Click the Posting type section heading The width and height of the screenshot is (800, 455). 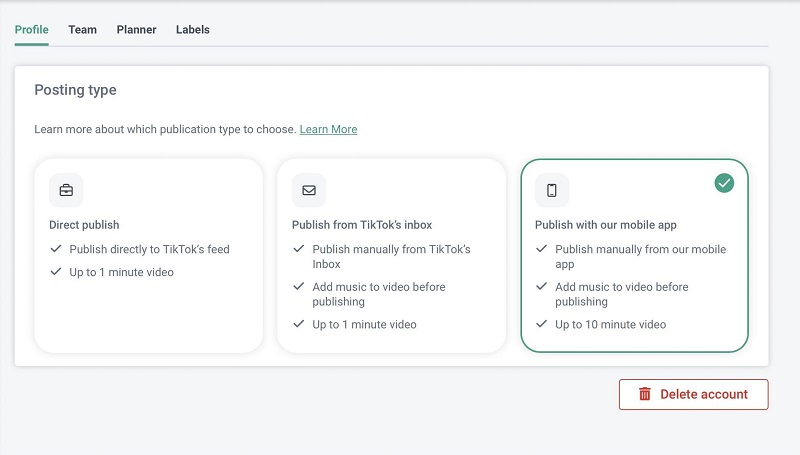75,90
